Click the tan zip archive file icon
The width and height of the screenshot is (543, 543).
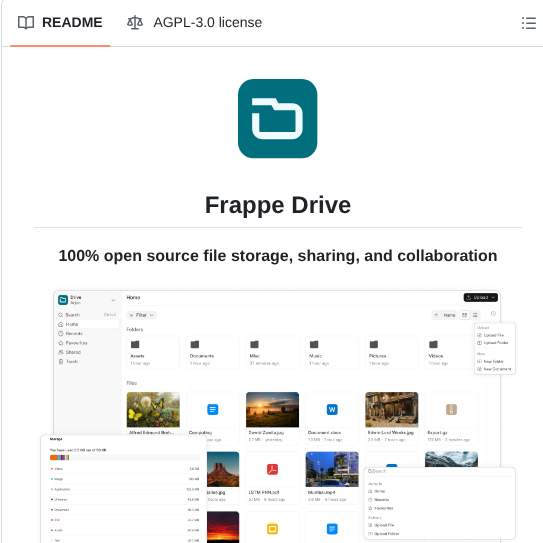[x=451, y=410]
